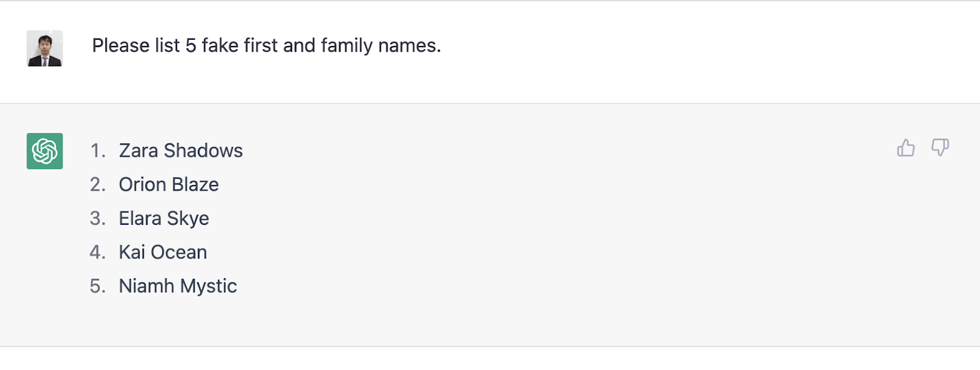Click the word "fake" in user message

tap(220, 45)
